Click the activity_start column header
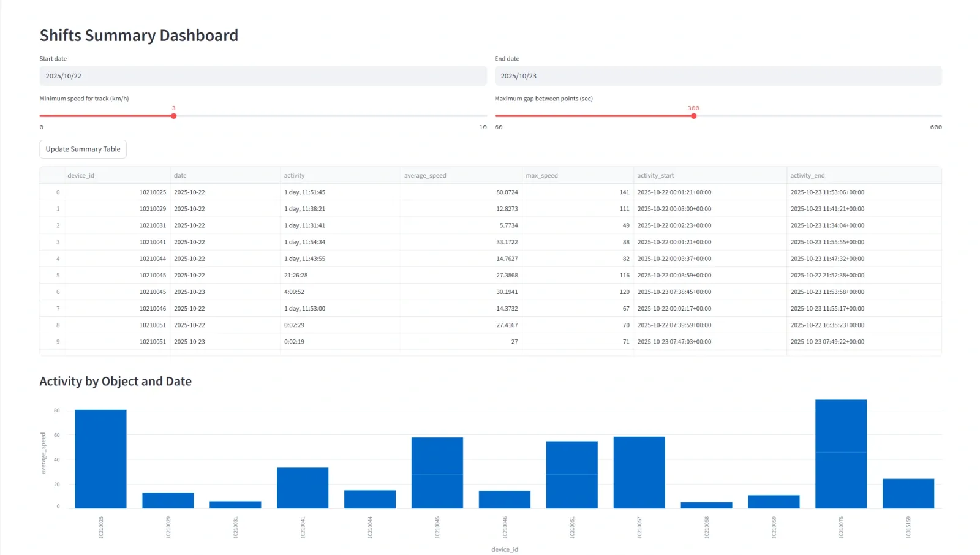 point(655,175)
